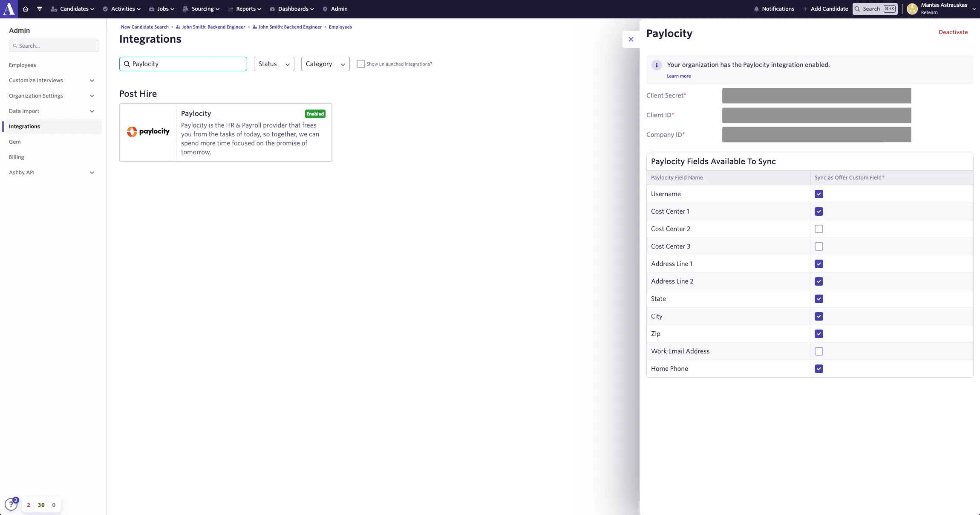
Task: Select Integrations in the Admin sidebar
Action: click(52, 127)
